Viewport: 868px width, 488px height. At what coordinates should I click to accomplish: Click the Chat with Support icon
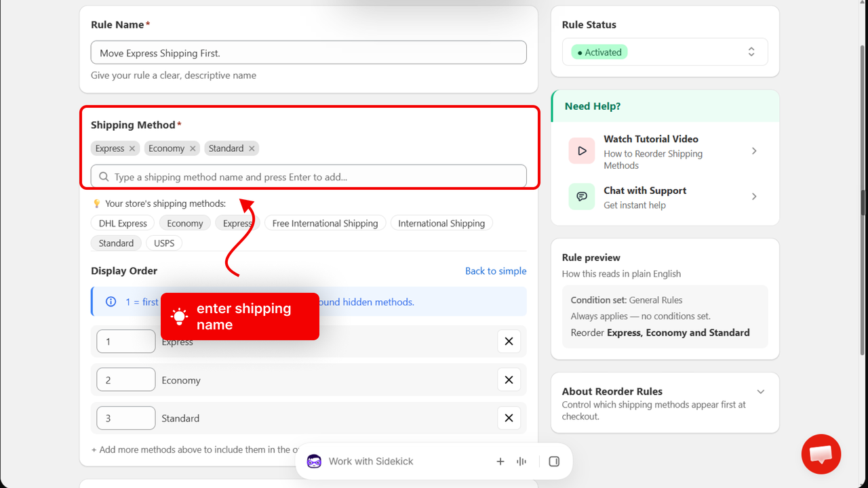coord(582,197)
